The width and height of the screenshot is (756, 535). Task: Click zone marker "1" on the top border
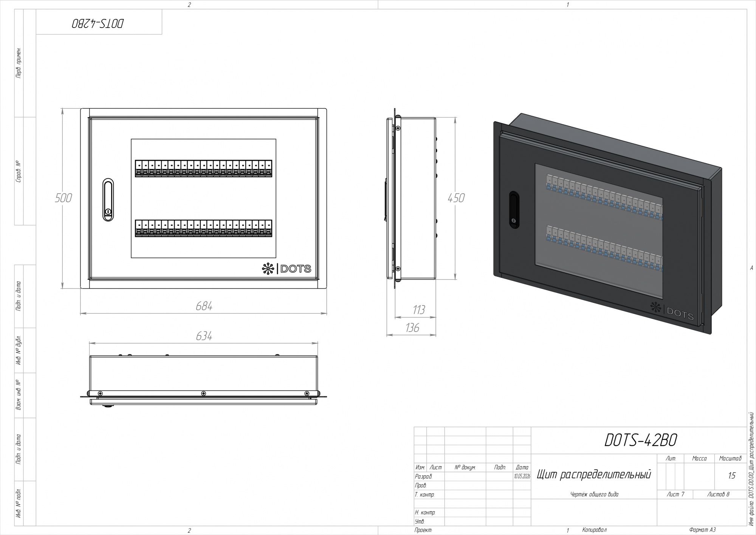pos(567,5)
